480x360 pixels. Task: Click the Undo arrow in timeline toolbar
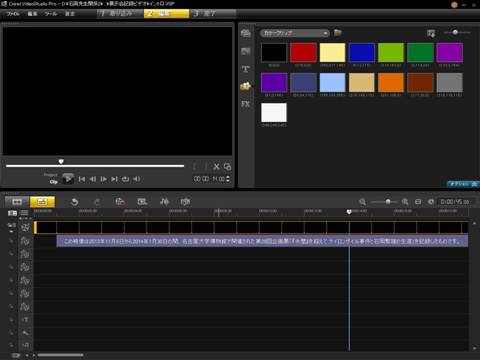click(75, 202)
